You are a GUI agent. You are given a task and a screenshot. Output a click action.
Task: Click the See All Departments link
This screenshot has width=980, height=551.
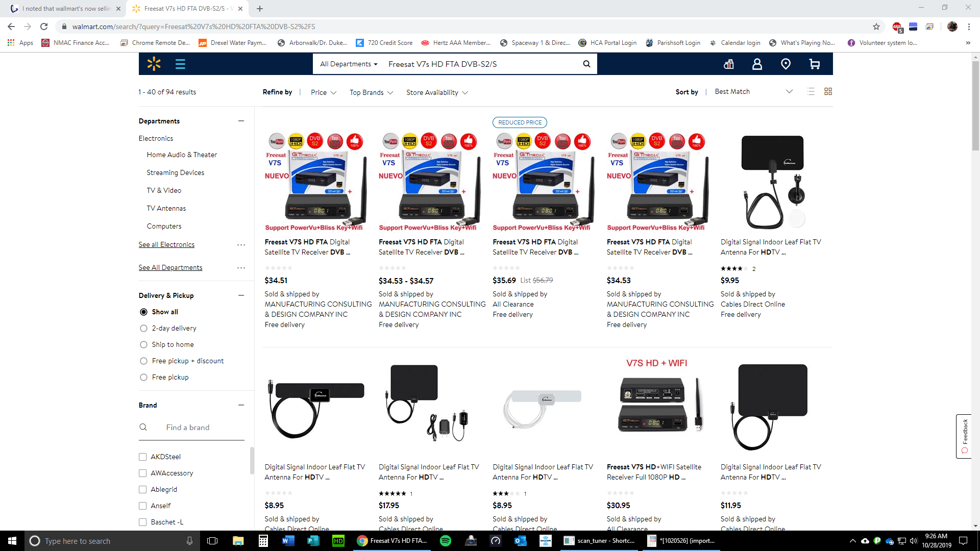point(170,267)
